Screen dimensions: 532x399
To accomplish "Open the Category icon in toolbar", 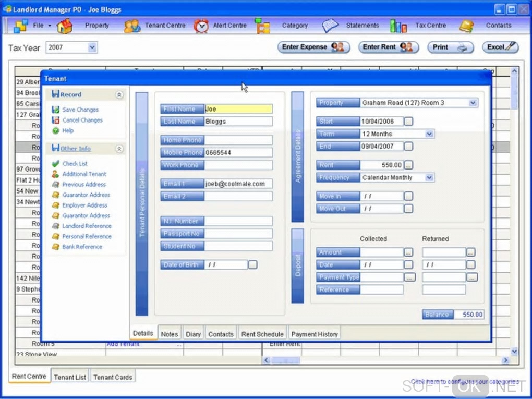I will (x=262, y=26).
